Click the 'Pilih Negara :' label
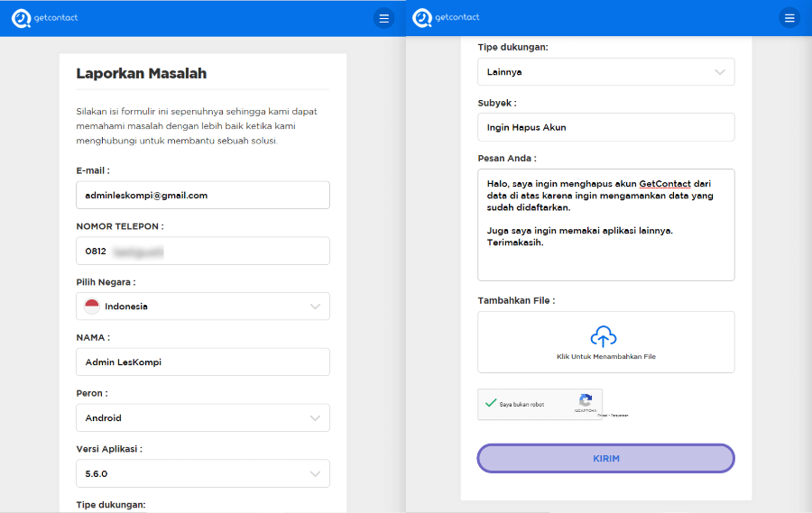The image size is (812, 513). pos(106,282)
